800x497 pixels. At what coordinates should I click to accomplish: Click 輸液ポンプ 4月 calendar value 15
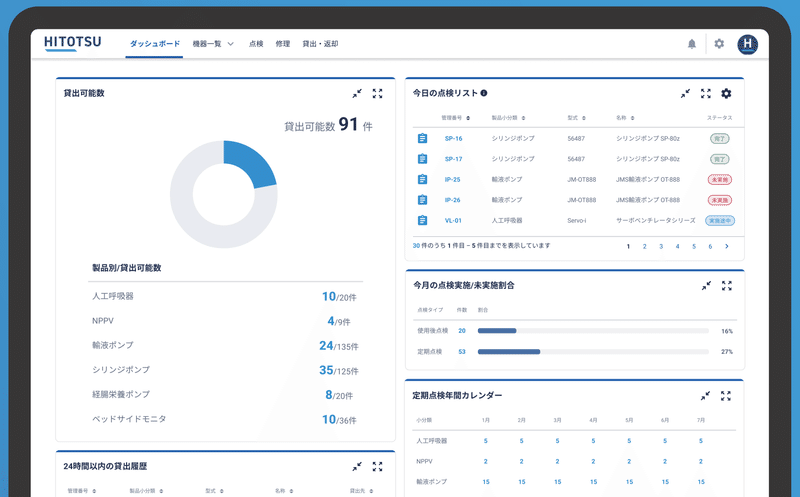coord(593,482)
